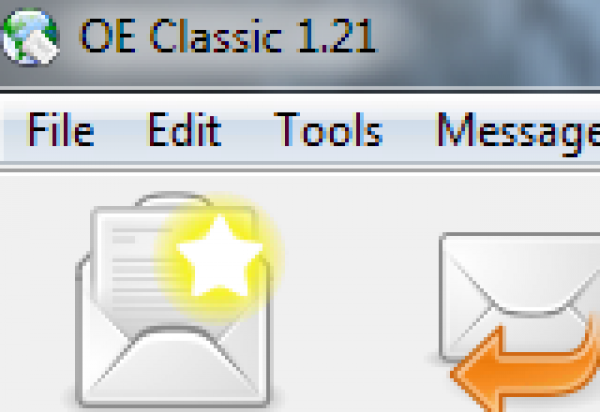Click the menu bar grip left of File

[7, 130]
